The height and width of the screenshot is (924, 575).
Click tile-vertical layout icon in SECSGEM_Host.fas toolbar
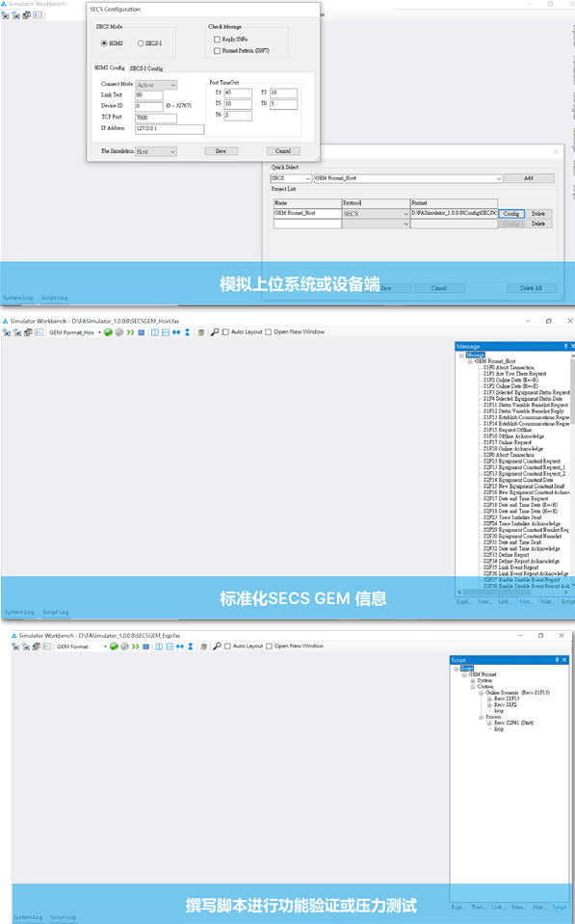[x=155, y=332]
